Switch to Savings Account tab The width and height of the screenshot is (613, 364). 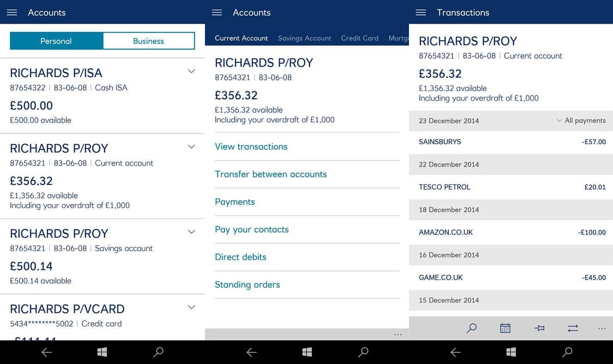click(304, 38)
